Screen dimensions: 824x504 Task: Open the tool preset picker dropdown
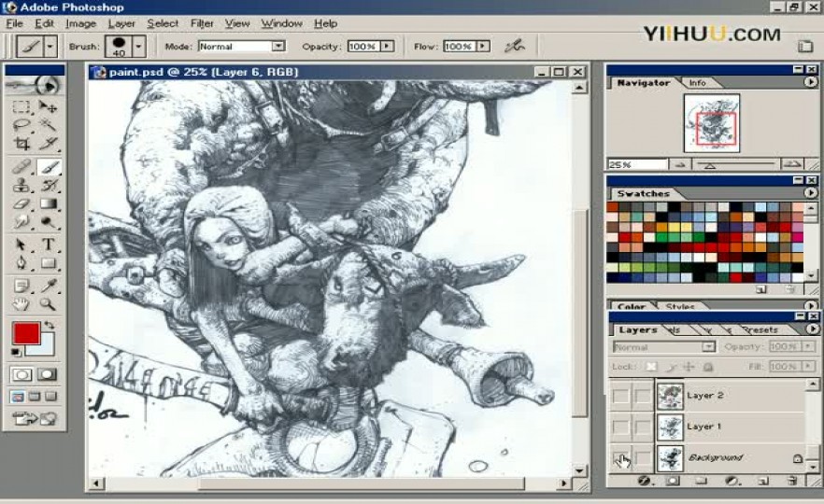(x=50, y=47)
